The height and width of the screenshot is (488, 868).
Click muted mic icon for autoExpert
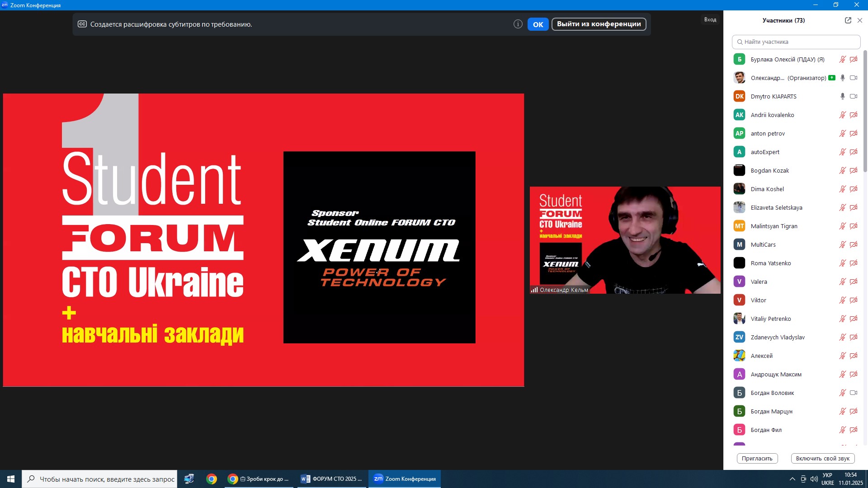click(x=843, y=152)
